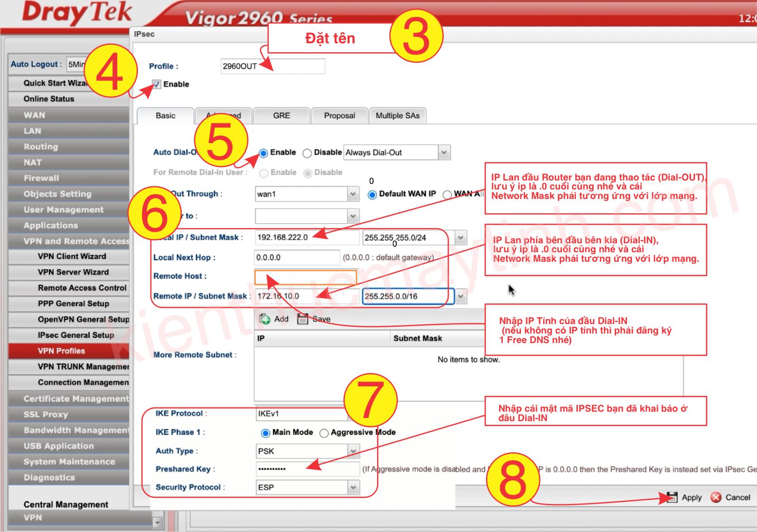The image size is (757, 532).
Task: Open the Multiple SAs tab
Action: [397, 116]
